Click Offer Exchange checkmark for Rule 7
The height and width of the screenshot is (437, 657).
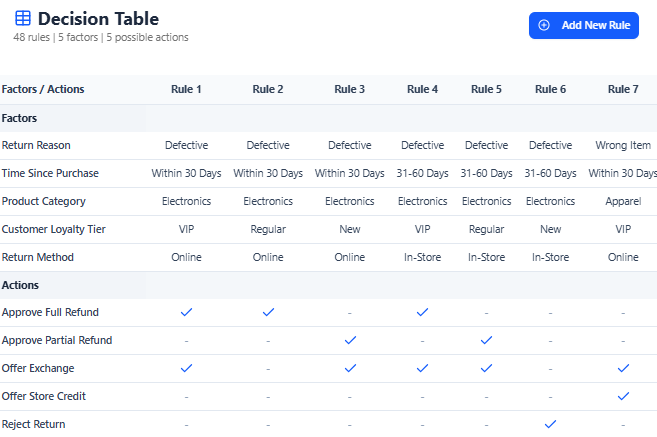(x=623, y=368)
